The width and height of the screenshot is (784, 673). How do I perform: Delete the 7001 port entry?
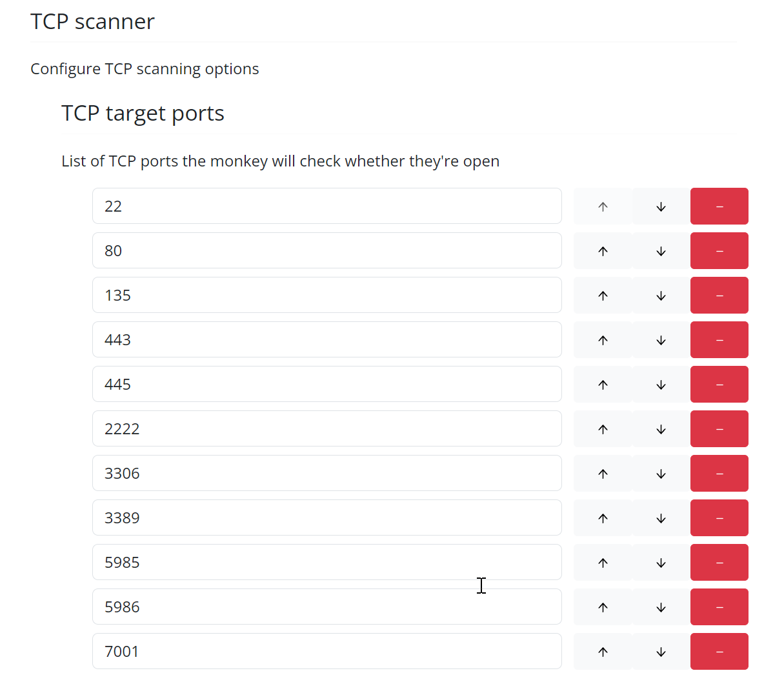719,652
